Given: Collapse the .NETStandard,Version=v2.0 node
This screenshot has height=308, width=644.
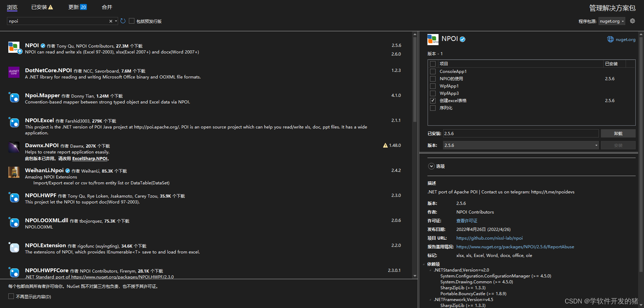Looking at the screenshot, I should 430,270.
